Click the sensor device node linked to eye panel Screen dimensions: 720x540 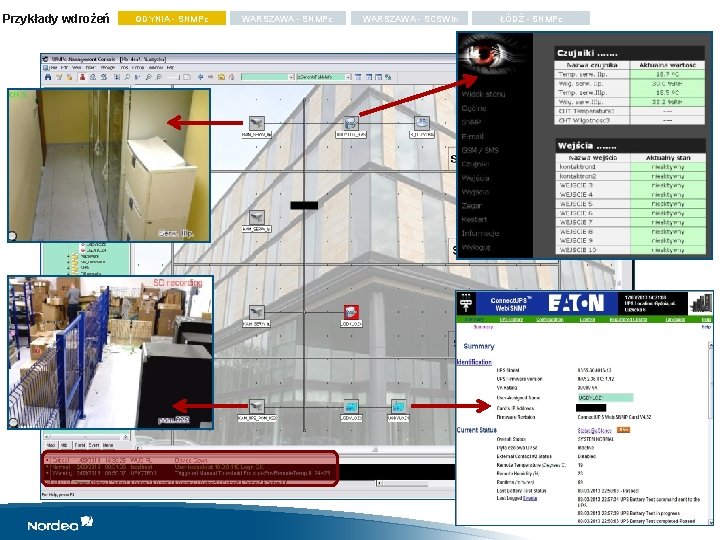(351, 123)
